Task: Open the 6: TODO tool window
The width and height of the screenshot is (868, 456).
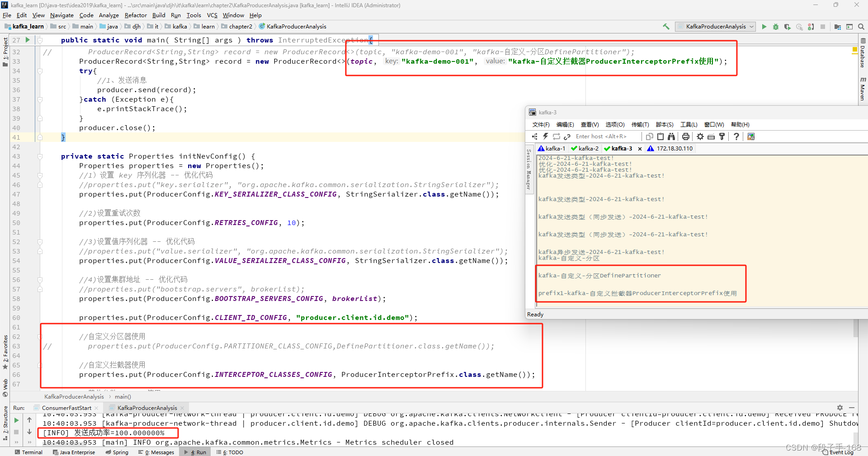Action: [x=230, y=452]
